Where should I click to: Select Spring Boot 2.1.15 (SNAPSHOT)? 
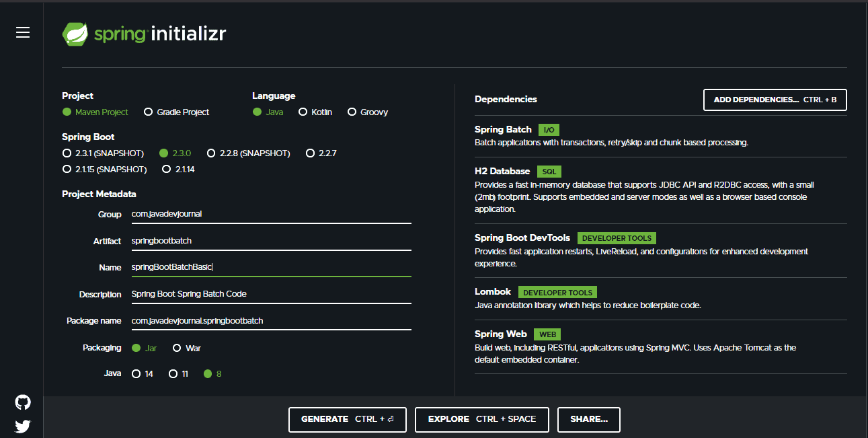[104, 170]
